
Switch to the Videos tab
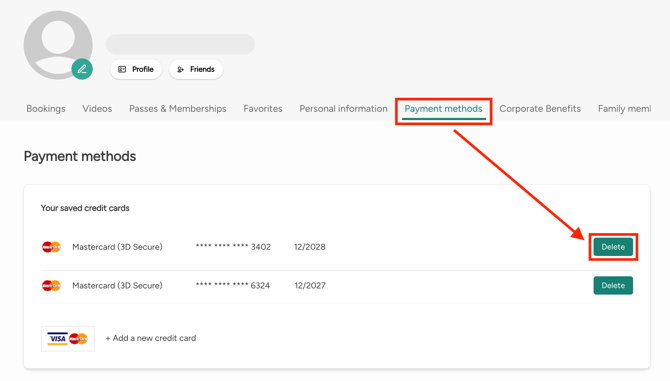pyautogui.click(x=97, y=108)
